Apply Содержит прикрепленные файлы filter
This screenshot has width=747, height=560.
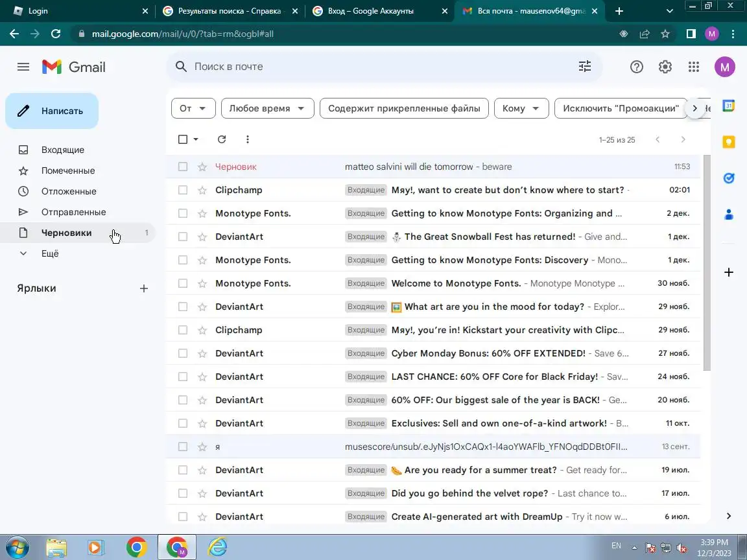pyautogui.click(x=404, y=108)
